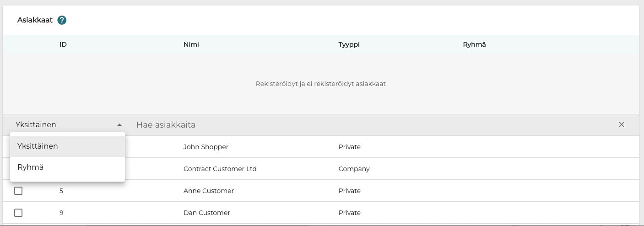This screenshot has width=644, height=226.
Task: Click customer ID 5 cell
Action: [x=61, y=191]
